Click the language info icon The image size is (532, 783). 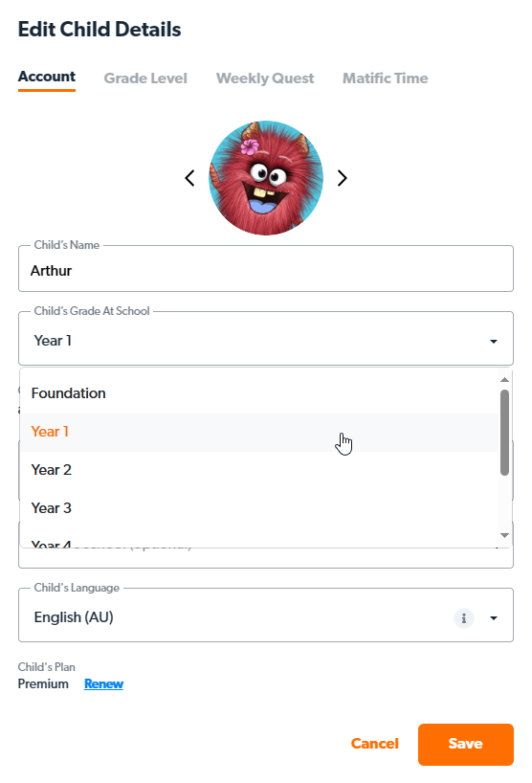[x=464, y=618]
